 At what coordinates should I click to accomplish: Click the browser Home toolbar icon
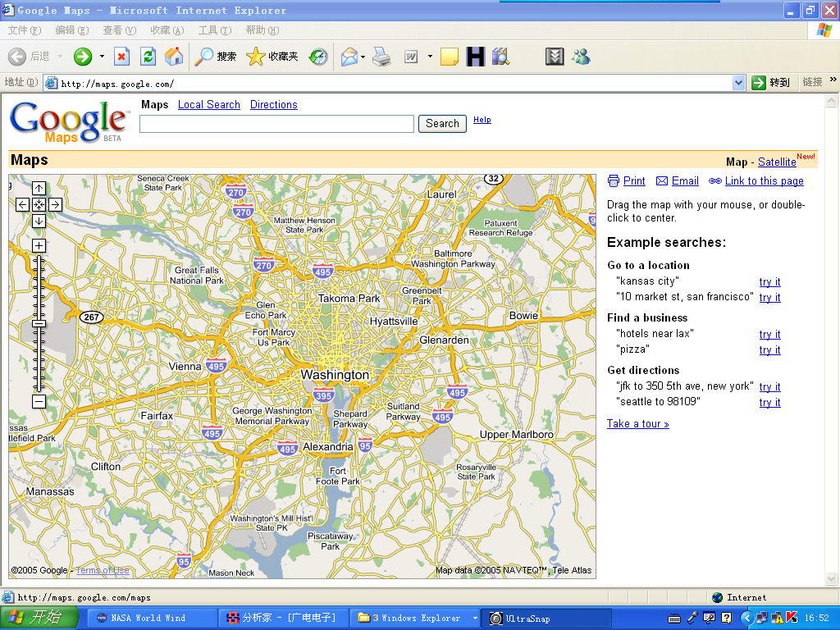174,57
